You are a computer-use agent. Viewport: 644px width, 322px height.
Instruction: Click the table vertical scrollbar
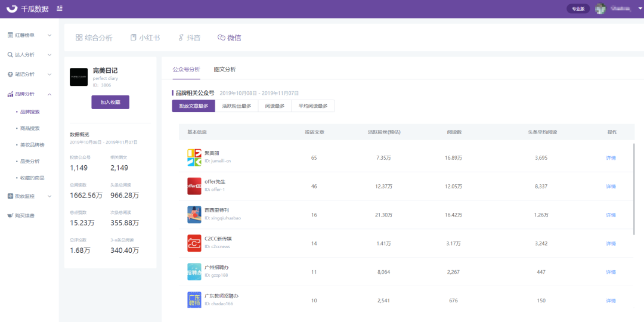(634, 189)
